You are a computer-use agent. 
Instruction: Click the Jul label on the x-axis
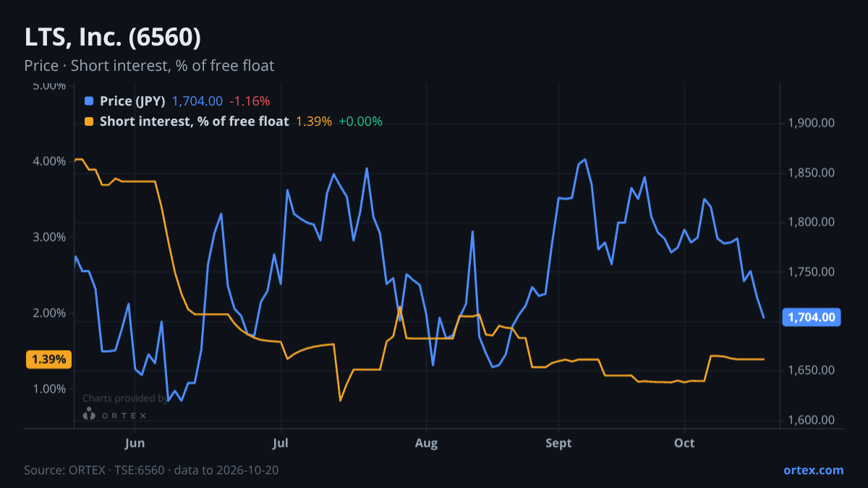281,442
